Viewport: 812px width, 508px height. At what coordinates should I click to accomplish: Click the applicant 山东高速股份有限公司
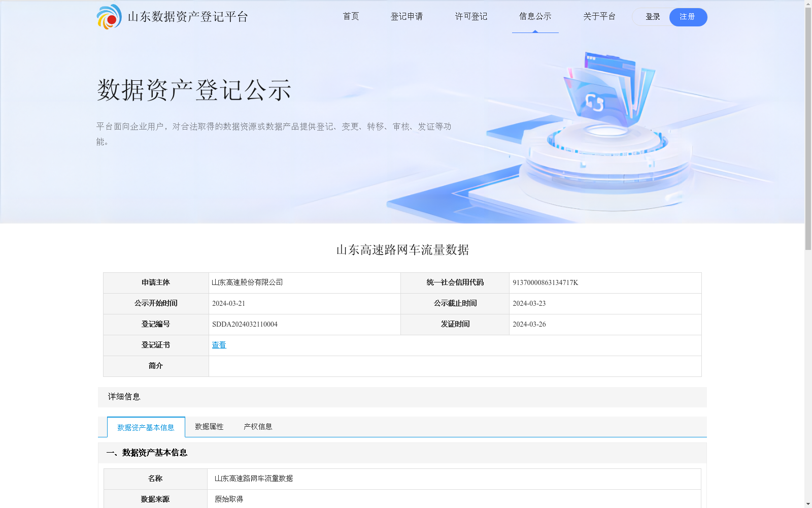pos(247,282)
